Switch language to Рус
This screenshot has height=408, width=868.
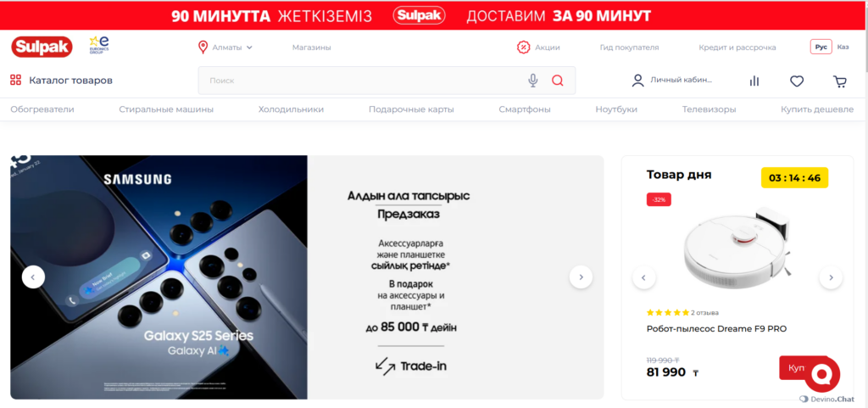coord(821,47)
